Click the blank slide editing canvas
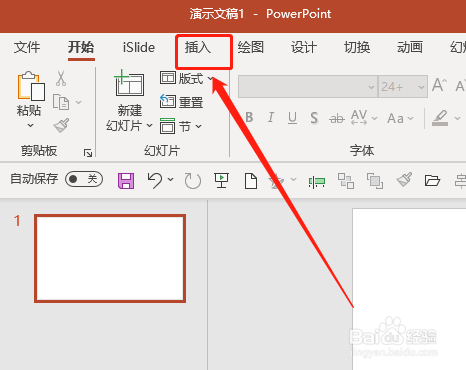 (409, 289)
